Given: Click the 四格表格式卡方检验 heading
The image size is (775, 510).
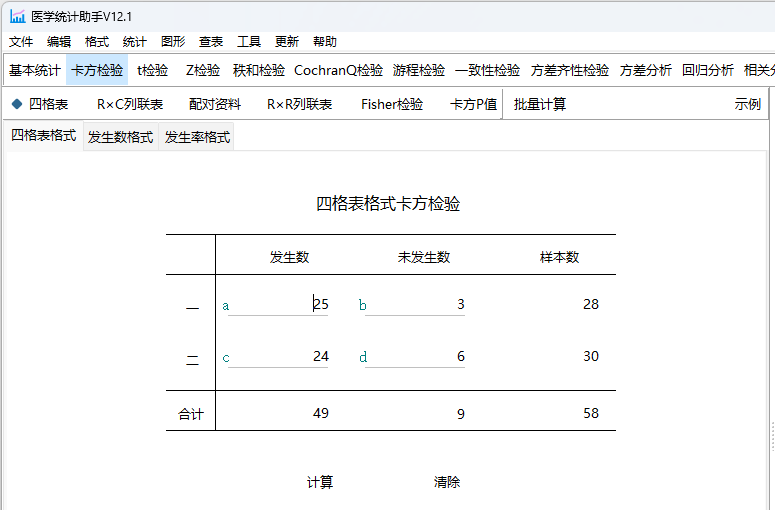Looking at the screenshot, I should pos(388,204).
